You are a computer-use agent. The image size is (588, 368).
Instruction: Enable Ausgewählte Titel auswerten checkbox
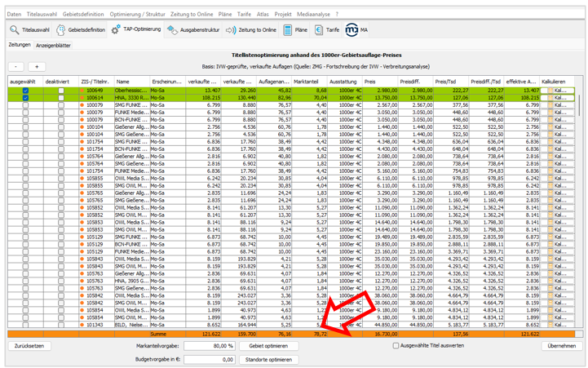[396, 346]
